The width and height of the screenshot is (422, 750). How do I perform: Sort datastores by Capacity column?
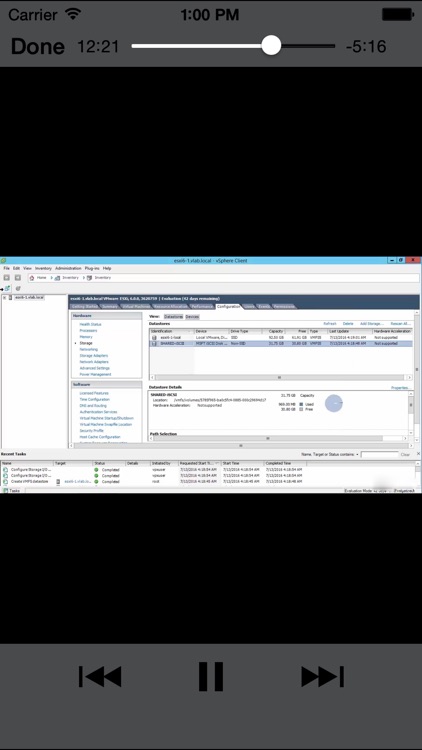(x=274, y=331)
